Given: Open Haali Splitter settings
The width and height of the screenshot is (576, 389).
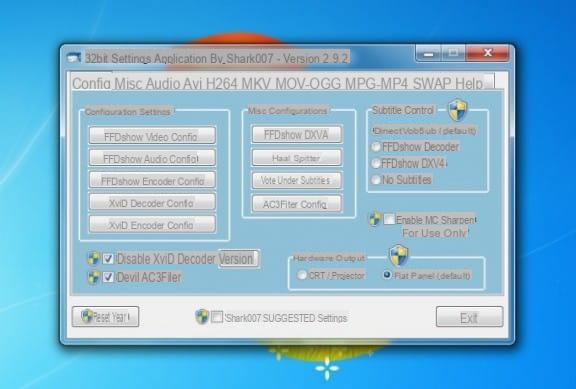Looking at the screenshot, I should [x=296, y=158].
